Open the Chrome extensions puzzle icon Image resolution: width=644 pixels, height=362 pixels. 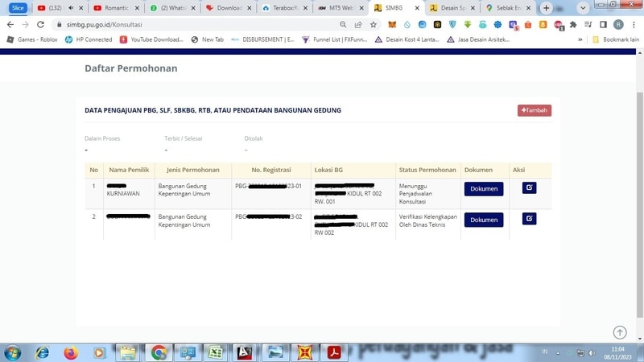point(573,25)
